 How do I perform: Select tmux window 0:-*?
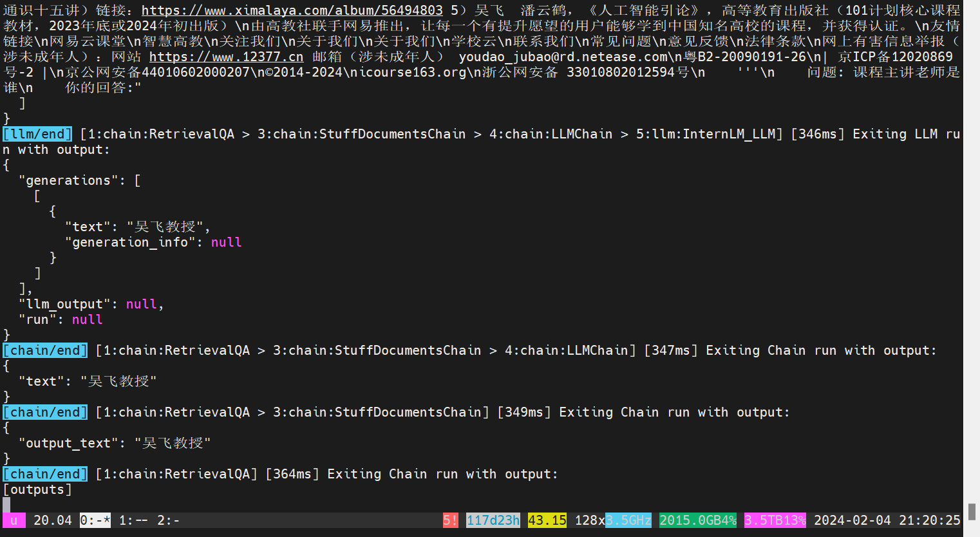coord(95,520)
